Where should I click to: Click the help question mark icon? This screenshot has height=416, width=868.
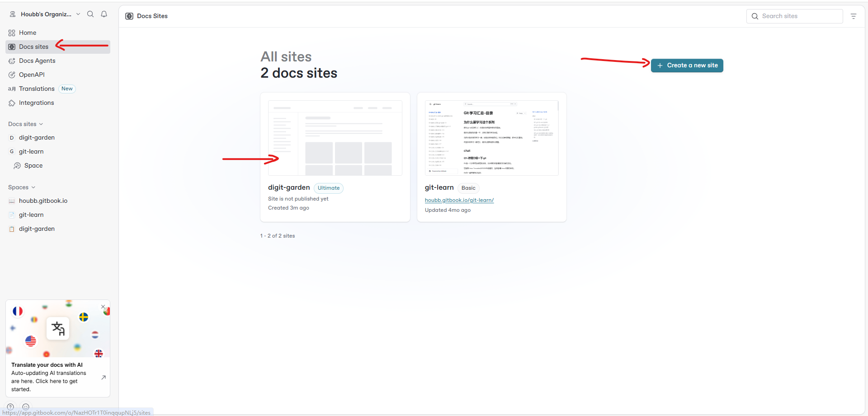point(10,407)
